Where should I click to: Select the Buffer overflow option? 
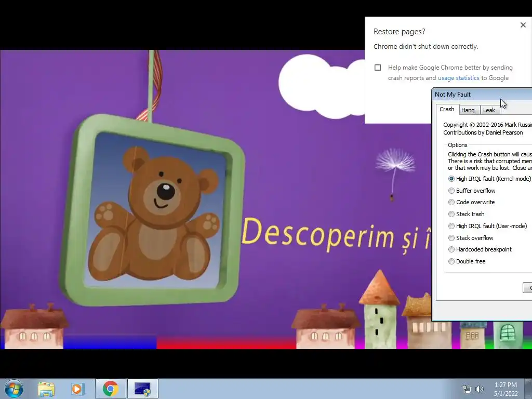click(472, 191)
